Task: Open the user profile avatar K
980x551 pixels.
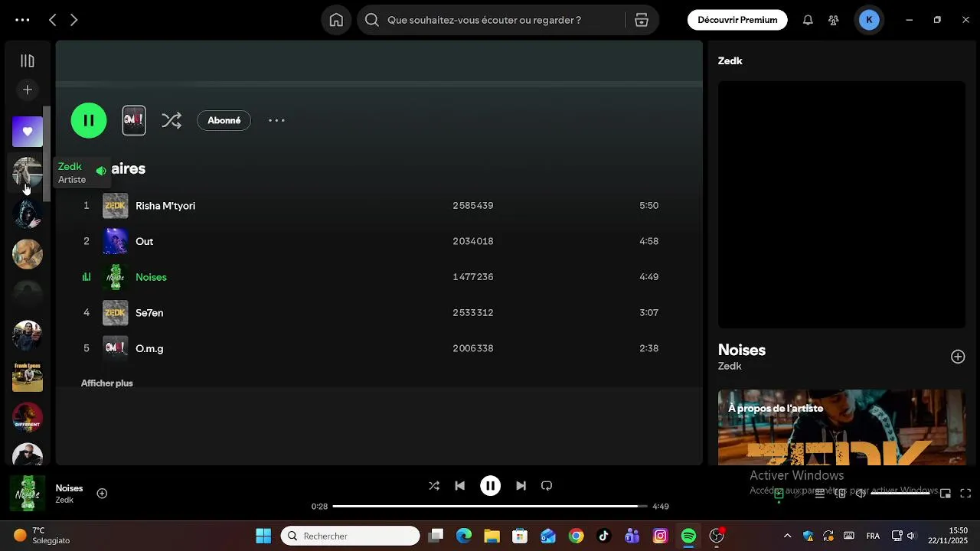Action: pos(869,20)
